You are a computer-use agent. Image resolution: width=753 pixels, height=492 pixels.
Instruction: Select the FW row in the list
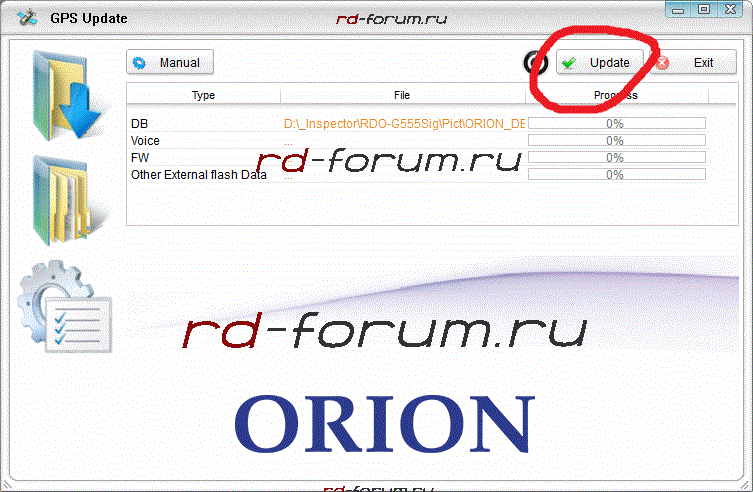click(x=139, y=158)
